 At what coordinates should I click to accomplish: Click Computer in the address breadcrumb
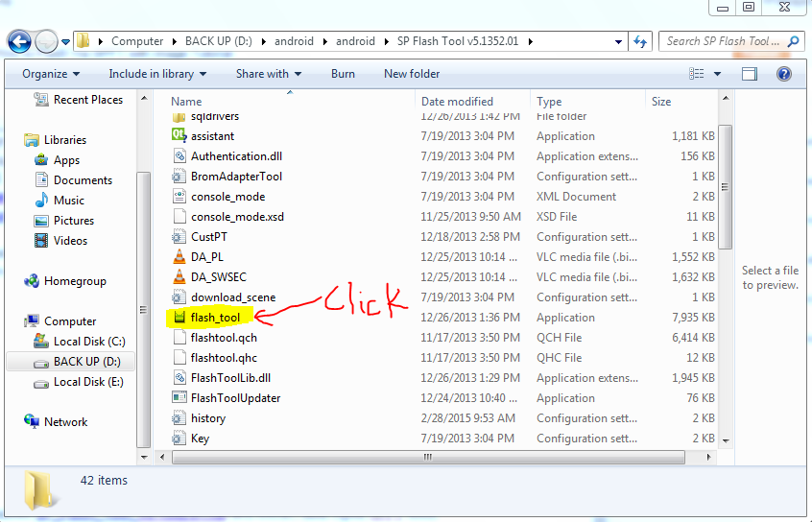pos(137,41)
